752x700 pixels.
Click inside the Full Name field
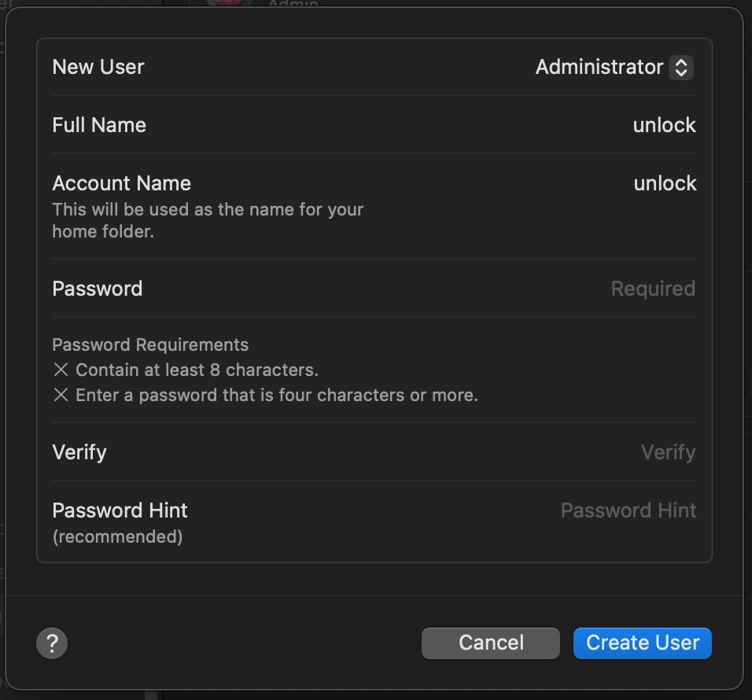click(x=551, y=125)
